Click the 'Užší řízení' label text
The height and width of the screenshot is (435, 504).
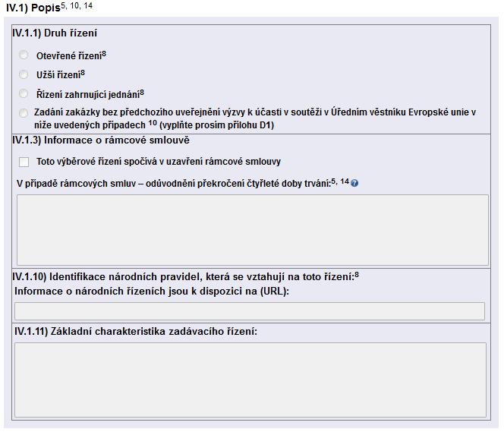click(61, 74)
